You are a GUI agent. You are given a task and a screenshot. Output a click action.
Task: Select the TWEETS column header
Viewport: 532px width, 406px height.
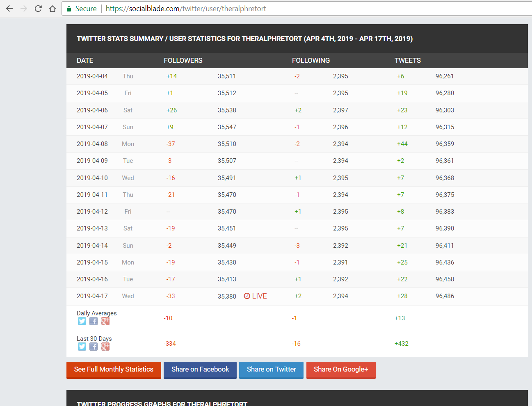click(x=408, y=60)
